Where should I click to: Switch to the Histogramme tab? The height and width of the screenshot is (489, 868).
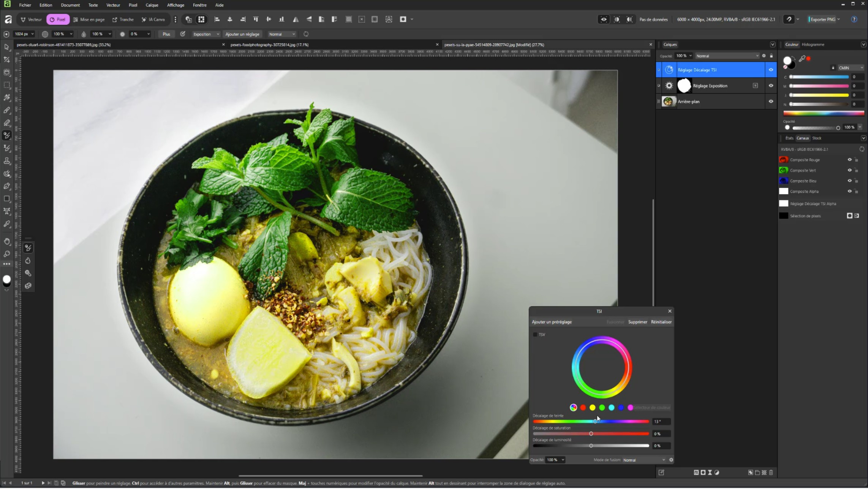click(813, 44)
